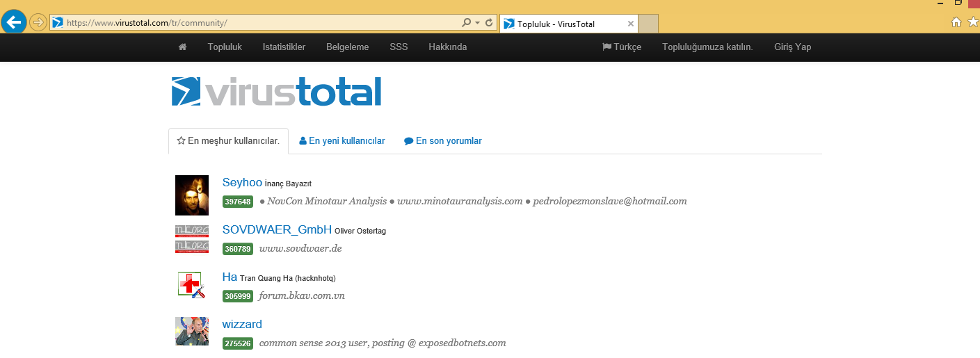
Task: Go forward with the browser forward arrow
Action: [x=38, y=22]
